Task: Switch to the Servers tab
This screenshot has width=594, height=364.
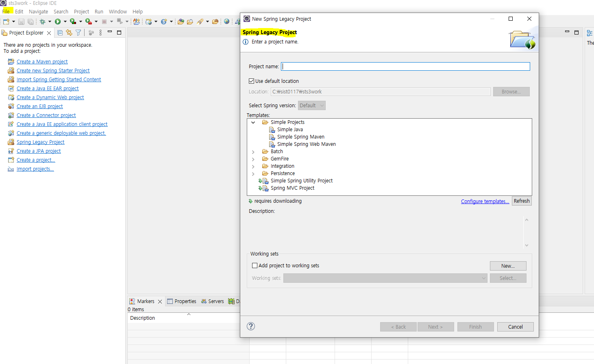Action: coord(212,301)
